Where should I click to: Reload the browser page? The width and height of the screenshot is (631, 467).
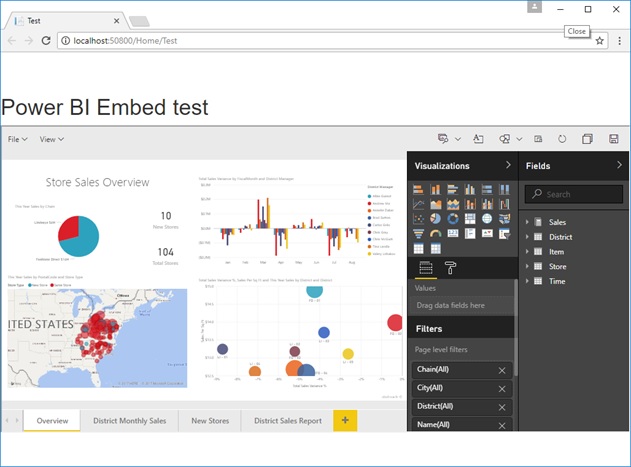pos(46,41)
